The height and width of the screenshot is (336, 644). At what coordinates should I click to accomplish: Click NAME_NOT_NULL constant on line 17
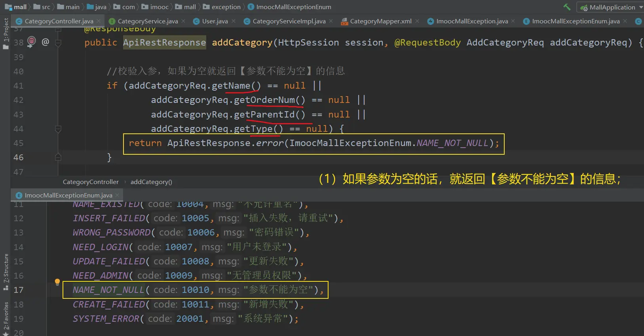(108, 290)
